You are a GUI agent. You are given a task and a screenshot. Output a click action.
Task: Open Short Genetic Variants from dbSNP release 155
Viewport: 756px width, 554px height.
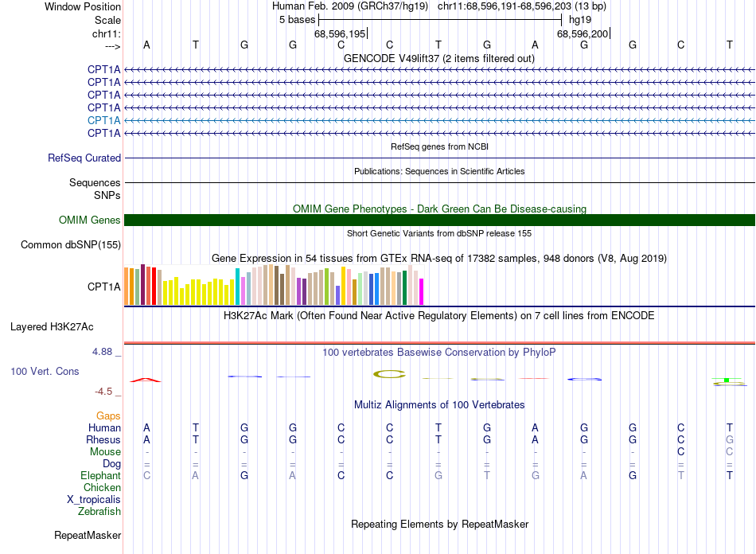439,233
